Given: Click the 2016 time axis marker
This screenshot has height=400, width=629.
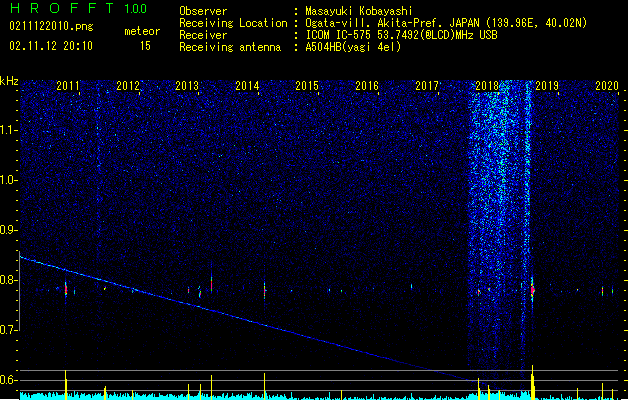Looking at the screenshot, I should [x=367, y=86].
